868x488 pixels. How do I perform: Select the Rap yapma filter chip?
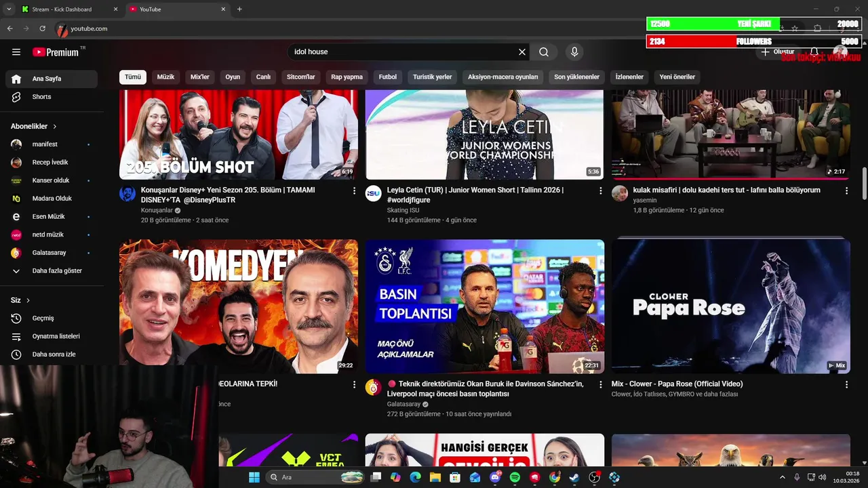tap(347, 77)
